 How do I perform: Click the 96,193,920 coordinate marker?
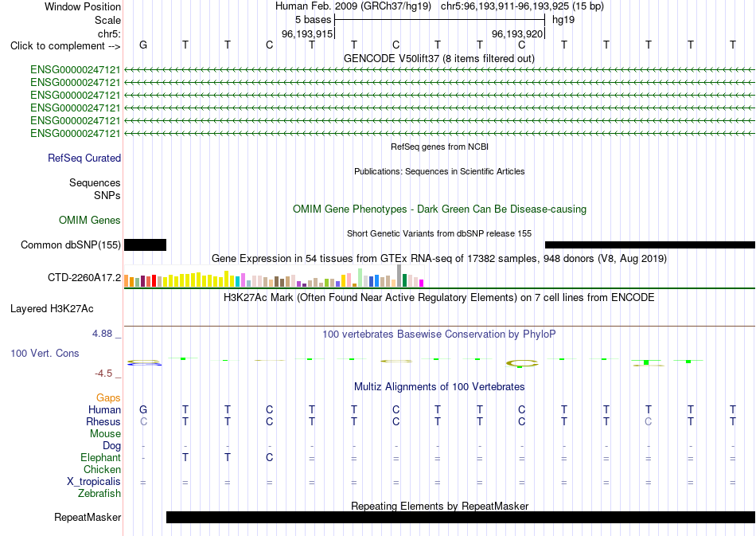[517, 33]
